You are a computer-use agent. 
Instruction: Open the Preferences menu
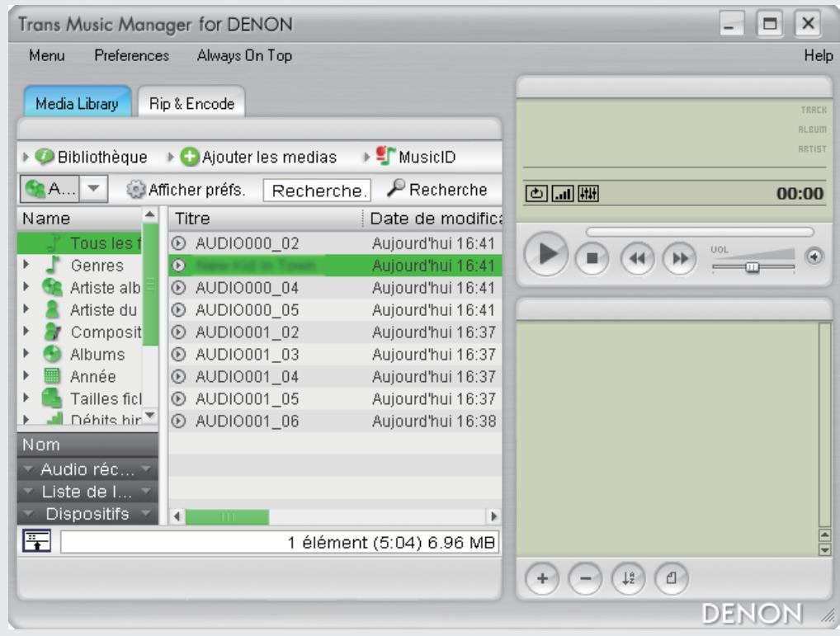[x=132, y=55]
